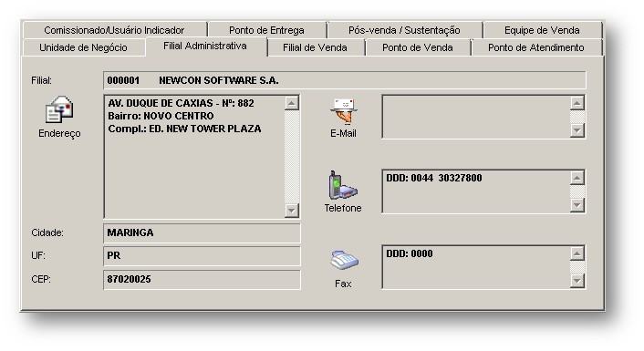Click the E-Mail letter icon

[x=344, y=111]
